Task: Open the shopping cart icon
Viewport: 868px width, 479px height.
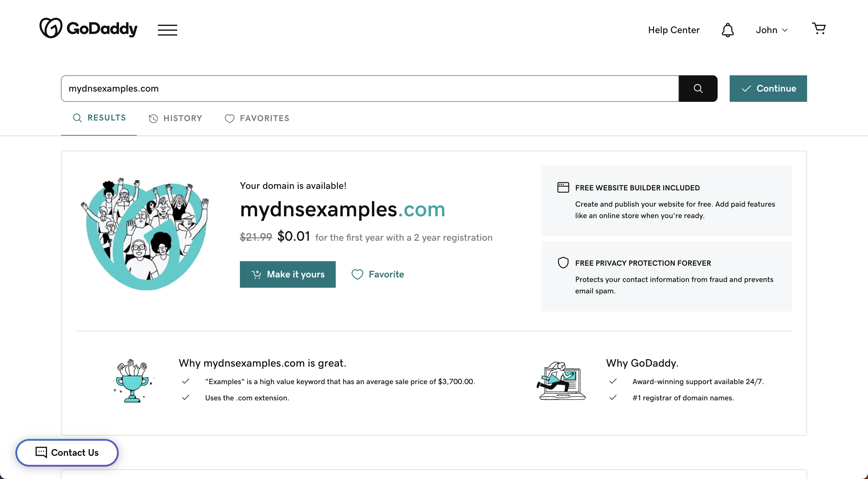Action: pos(819,29)
